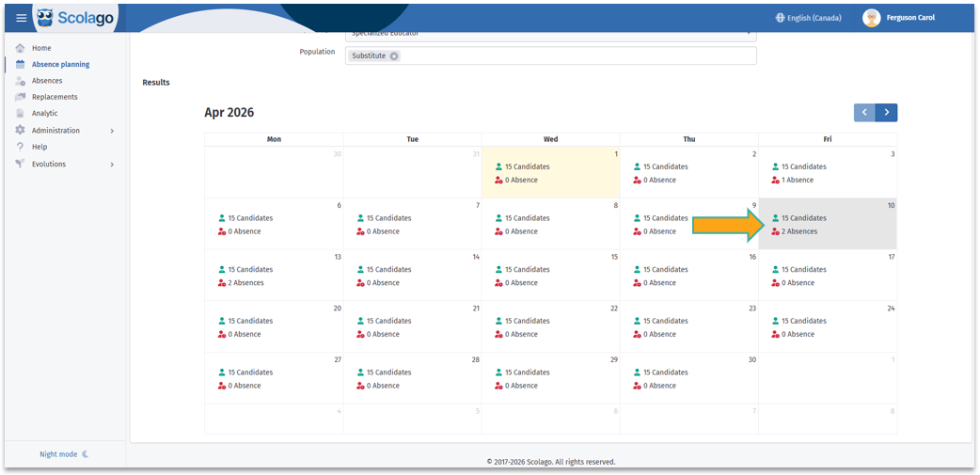Image resolution: width=980 pixels, height=475 pixels.
Task: Click '15 Candidates' on April 9
Action: [666, 218]
